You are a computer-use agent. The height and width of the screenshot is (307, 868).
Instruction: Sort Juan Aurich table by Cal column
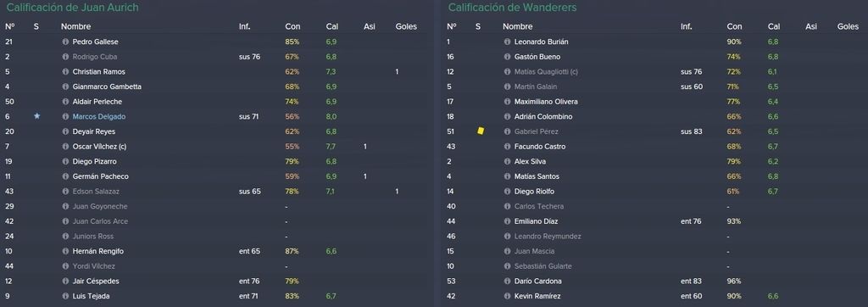[x=332, y=26]
